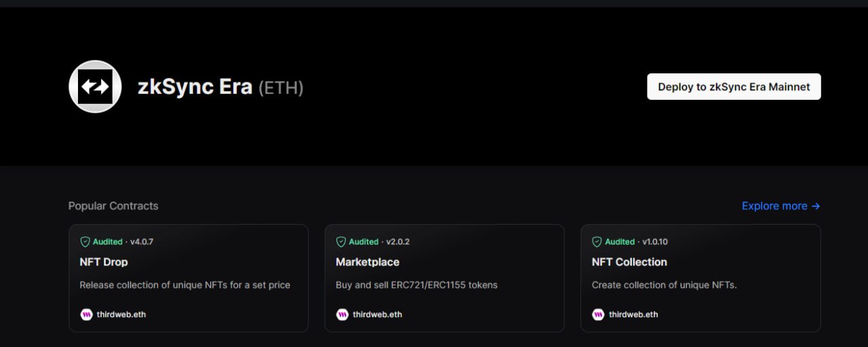Open the NFT Collection contract title
The height and width of the screenshot is (347, 868).
pos(629,262)
